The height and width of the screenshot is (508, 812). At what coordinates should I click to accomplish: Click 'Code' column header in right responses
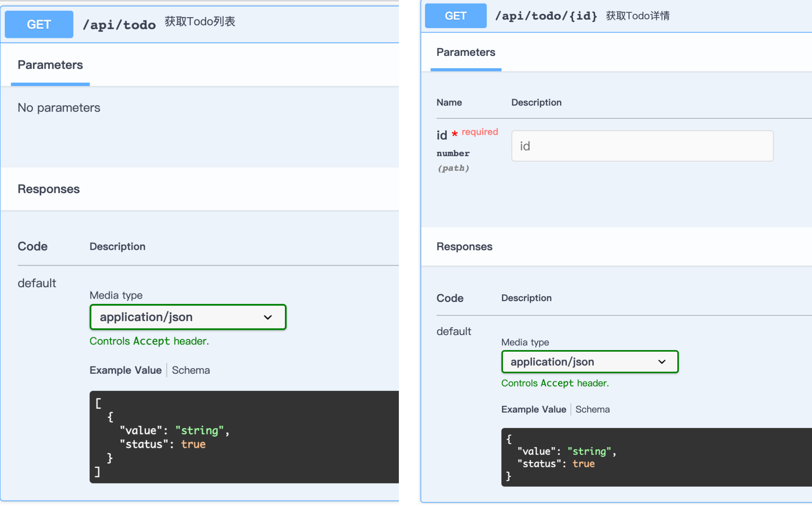[x=450, y=298]
